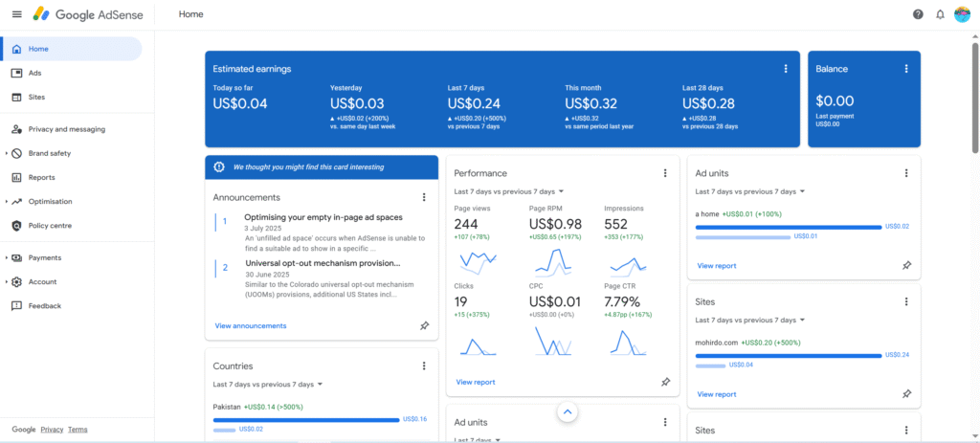Viewport: 980px width, 443px height.
Task: Click View report in Performance card
Action: click(476, 382)
